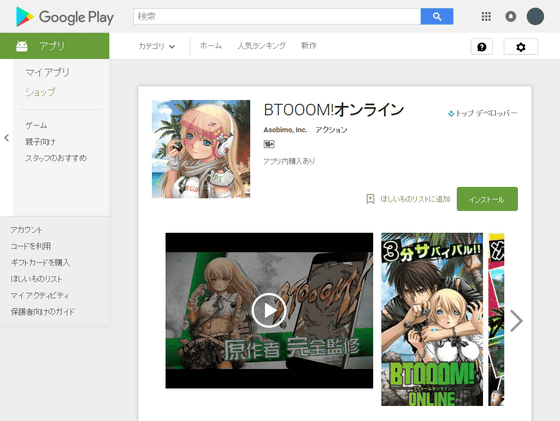Click the BTOOOM!オンライン title text
This screenshot has height=421, width=560.
coord(334,110)
